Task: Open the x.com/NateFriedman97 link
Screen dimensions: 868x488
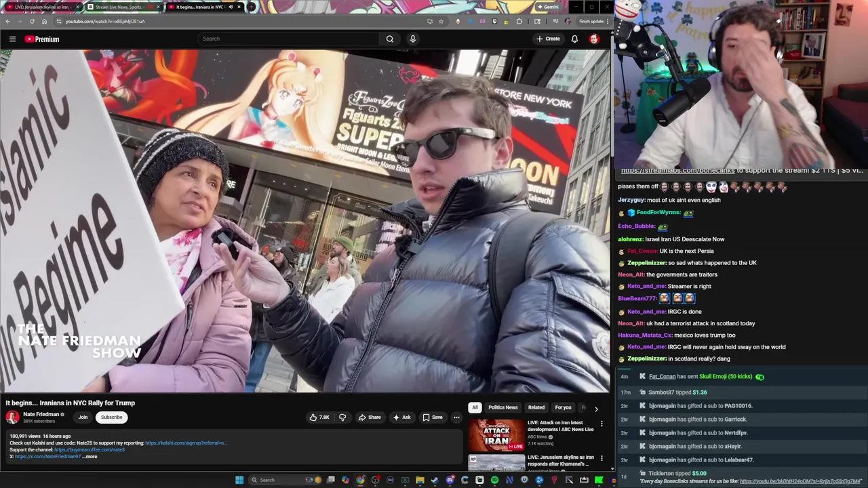Action: point(47,457)
